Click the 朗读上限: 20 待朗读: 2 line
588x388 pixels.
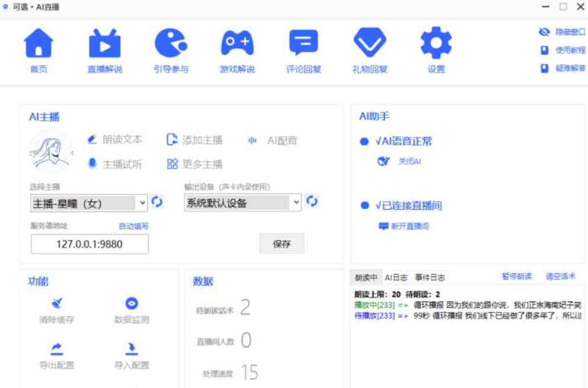[397, 294]
